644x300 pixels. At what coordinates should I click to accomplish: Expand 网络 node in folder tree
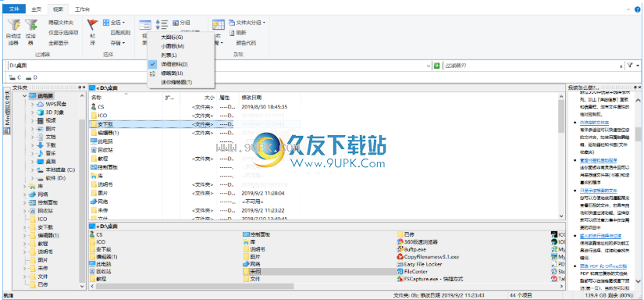tap(25, 195)
